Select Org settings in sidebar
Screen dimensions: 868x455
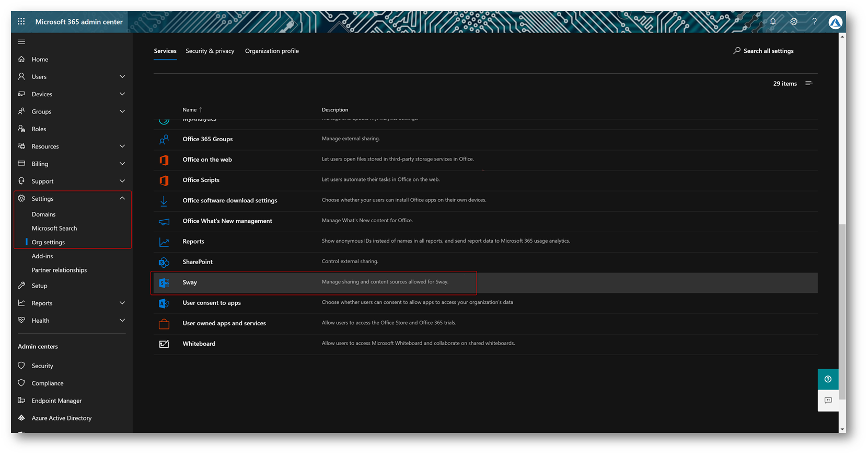click(48, 242)
